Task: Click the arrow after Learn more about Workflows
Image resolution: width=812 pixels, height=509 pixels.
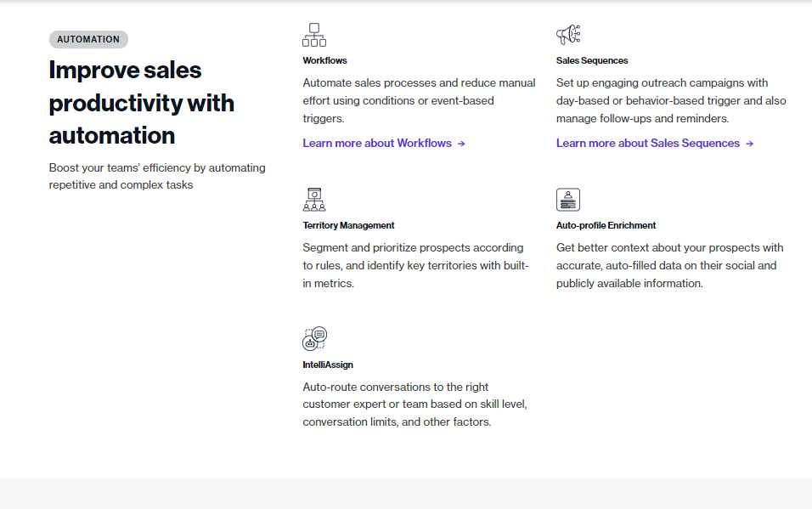Action: coord(461,144)
